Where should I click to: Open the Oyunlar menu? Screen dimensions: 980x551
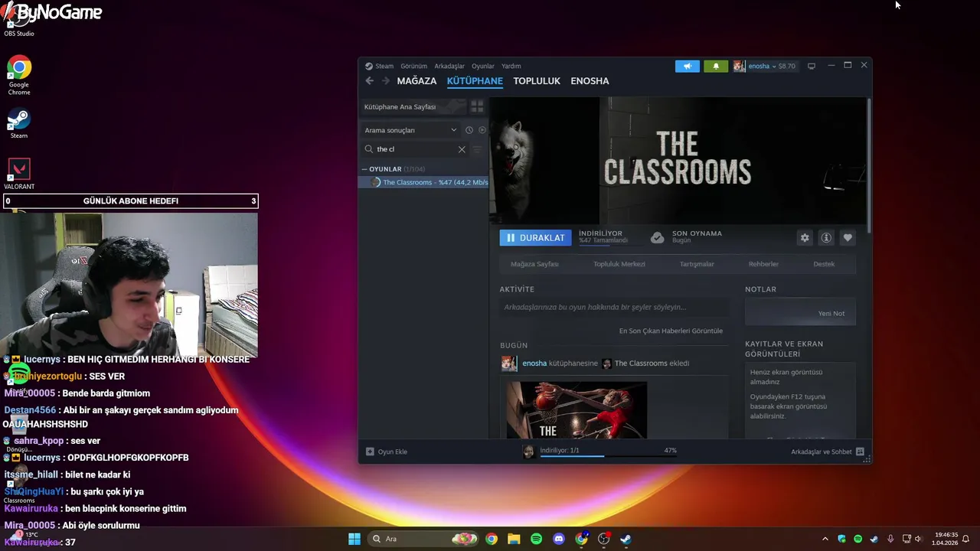click(482, 66)
